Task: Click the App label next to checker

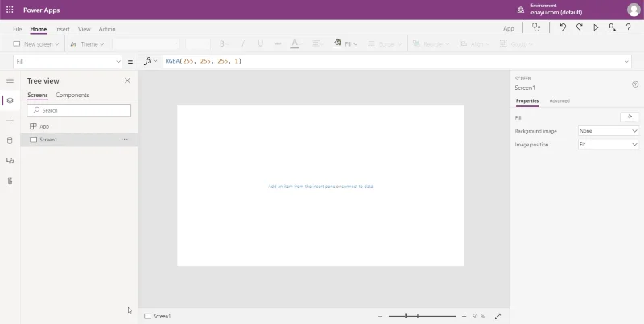Action: coord(509,28)
